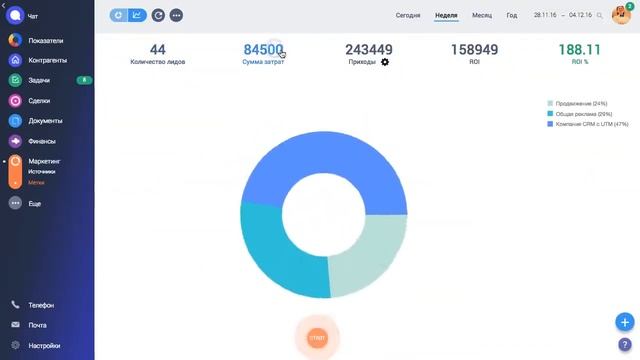Open the Контрагенты home icon
The height and width of the screenshot is (360, 640).
click(15, 60)
